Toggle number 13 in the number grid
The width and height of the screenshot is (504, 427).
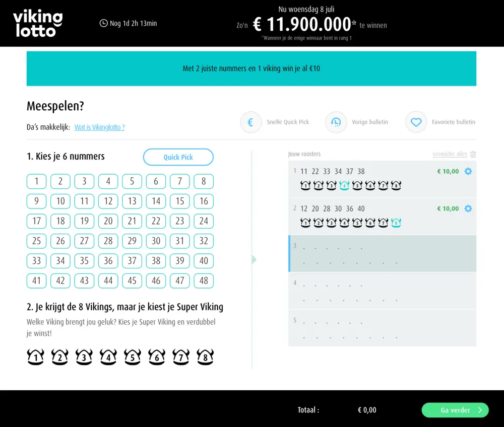[x=132, y=201]
